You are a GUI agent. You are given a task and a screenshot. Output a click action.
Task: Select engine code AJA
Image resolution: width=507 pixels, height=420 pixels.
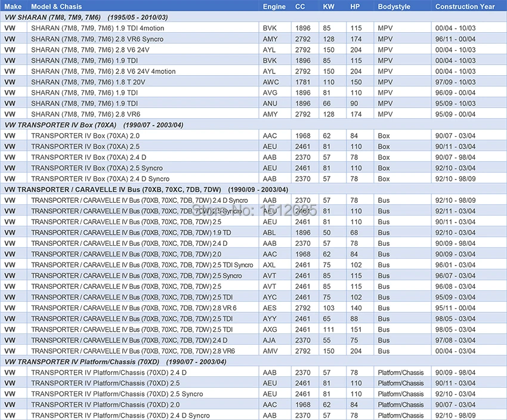269,340
